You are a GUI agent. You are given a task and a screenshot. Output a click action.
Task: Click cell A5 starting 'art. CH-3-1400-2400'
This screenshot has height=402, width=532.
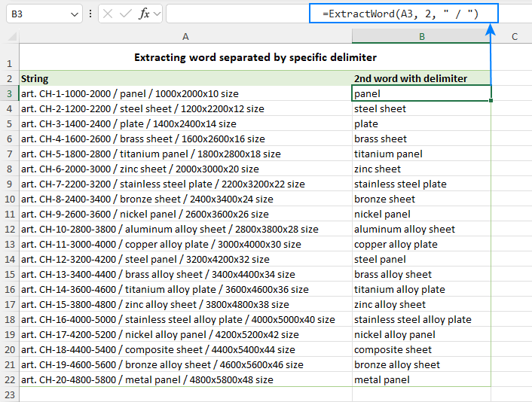(185, 123)
